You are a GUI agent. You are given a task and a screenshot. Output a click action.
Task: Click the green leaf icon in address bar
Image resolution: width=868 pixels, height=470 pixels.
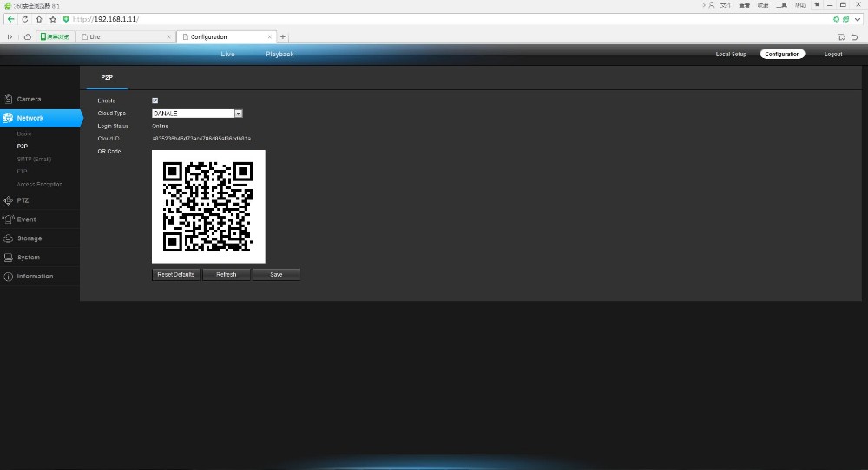point(845,19)
